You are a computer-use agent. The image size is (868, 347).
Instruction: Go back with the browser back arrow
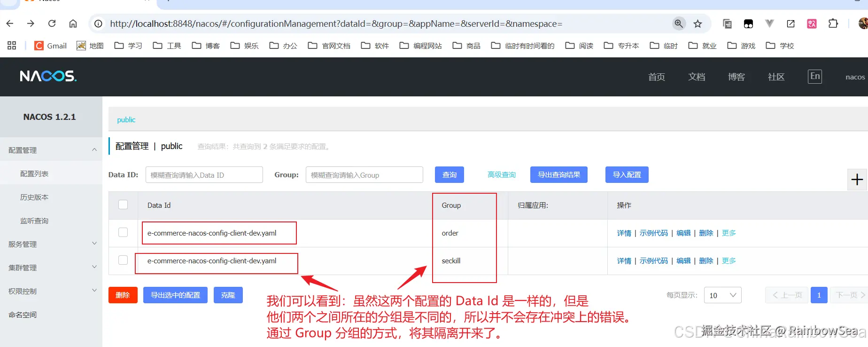[10, 24]
